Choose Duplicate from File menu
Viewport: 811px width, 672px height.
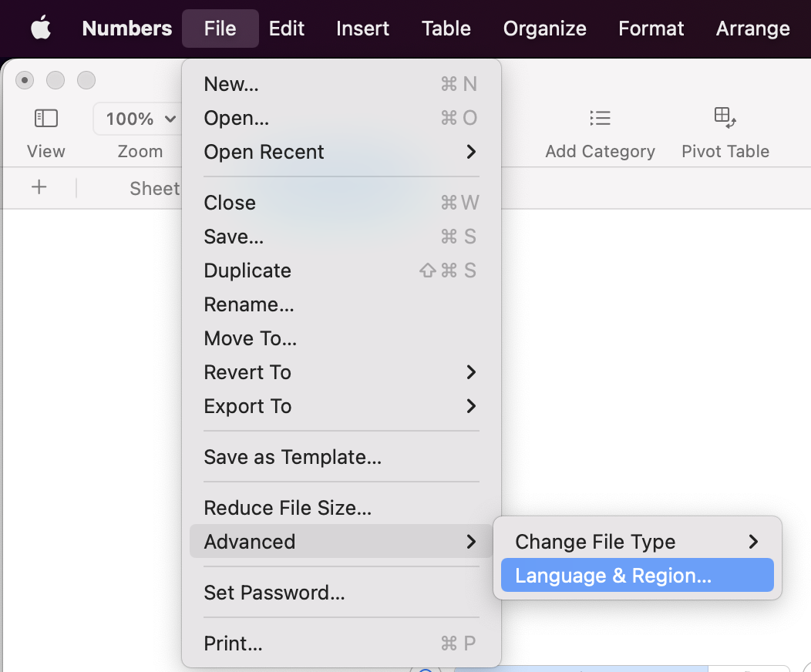(247, 270)
